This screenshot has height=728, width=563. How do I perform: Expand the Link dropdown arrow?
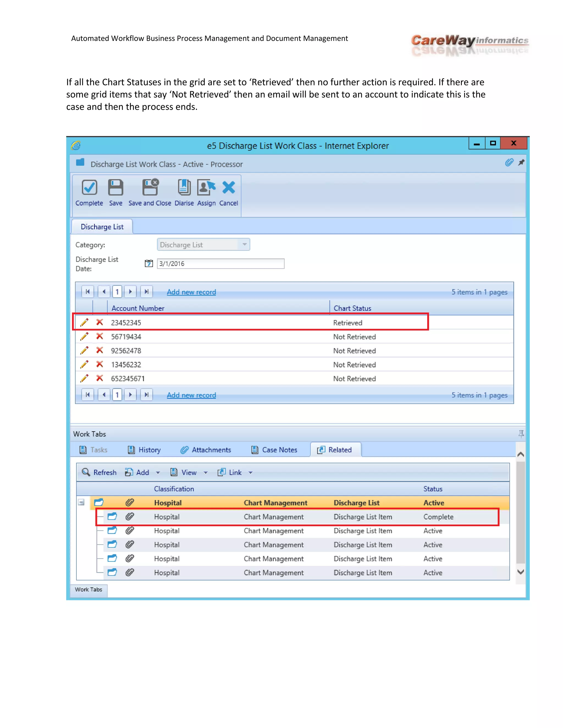pyautogui.click(x=250, y=473)
